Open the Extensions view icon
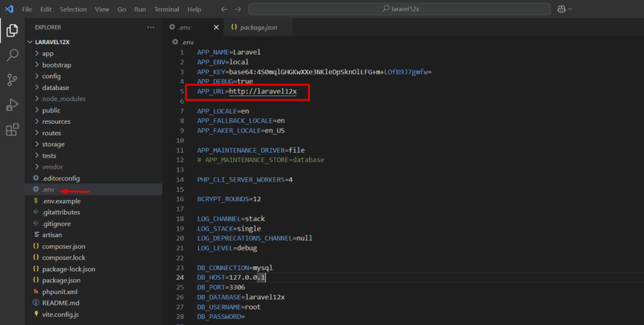Screen dimensions: 644x325 pos(12,130)
